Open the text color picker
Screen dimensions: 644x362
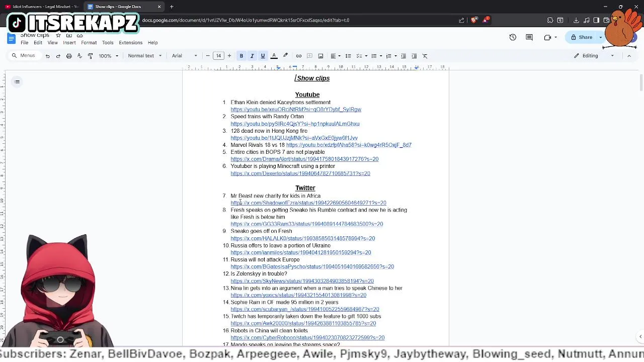pos(274,56)
